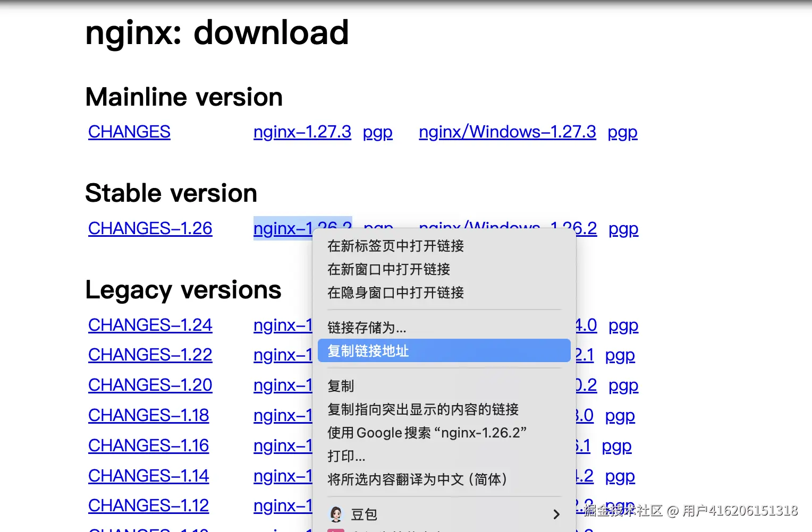Open the pgp link in Stable version row
This screenshot has width=812, height=532.
[623, 229]
